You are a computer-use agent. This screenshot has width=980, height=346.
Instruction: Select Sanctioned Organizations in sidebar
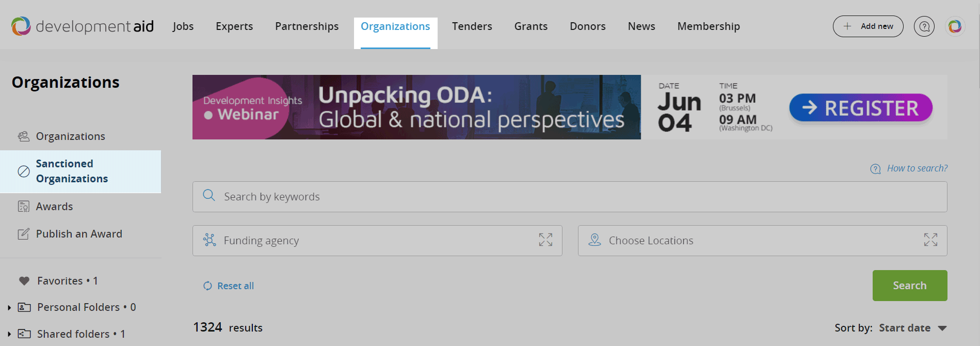(x=81, y=171)
